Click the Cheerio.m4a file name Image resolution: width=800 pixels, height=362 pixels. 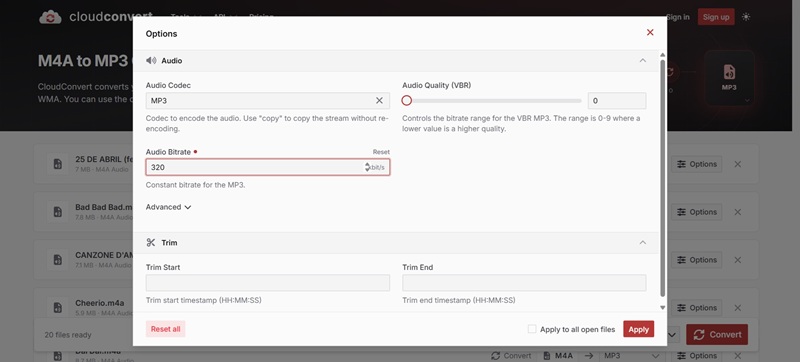pos(99,303)
